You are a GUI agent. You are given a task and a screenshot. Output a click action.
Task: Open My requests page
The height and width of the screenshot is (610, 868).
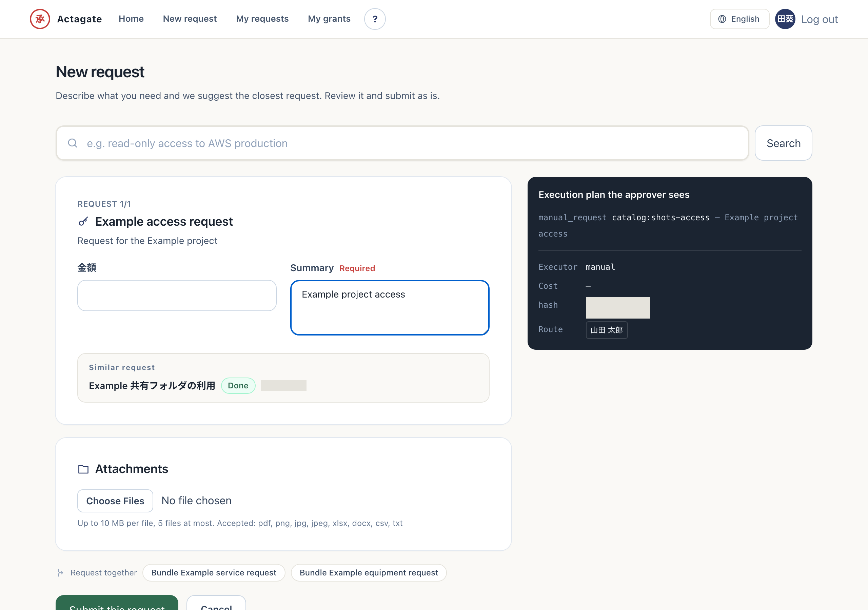pos(262,19)
